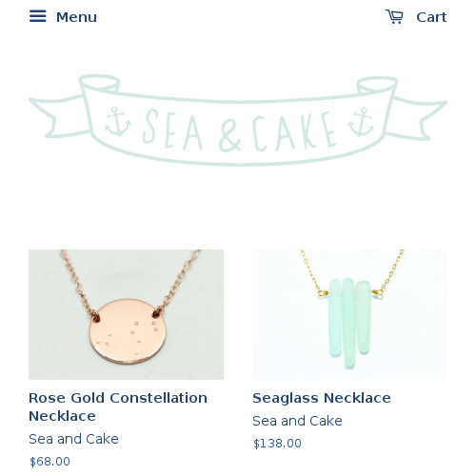The height and width of the screenshot is (476, 476).
Task: Click the word CAKE in the banner
Action: [294, 130]
